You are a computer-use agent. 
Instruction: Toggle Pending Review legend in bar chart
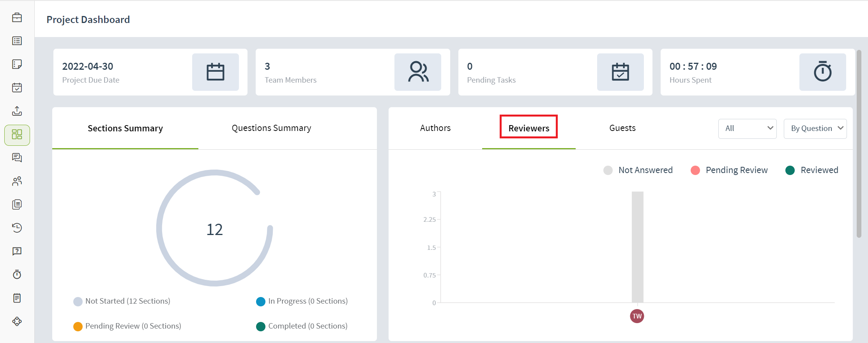tap(729, 170)
